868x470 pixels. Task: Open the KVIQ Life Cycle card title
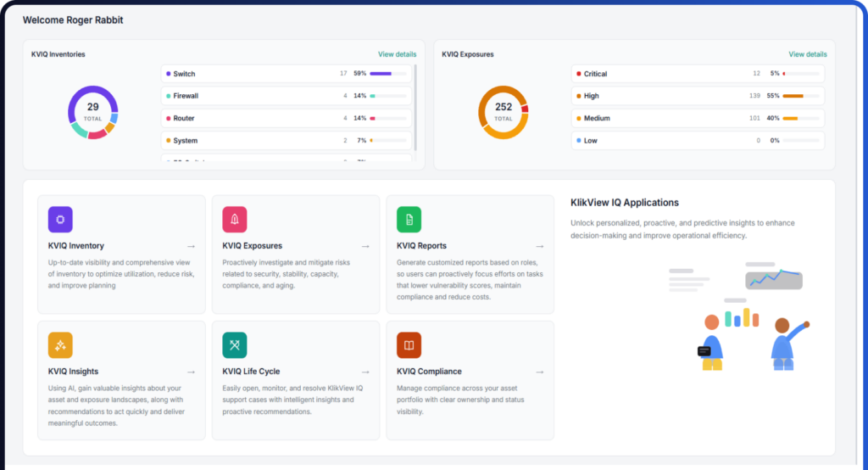point(251,372)
